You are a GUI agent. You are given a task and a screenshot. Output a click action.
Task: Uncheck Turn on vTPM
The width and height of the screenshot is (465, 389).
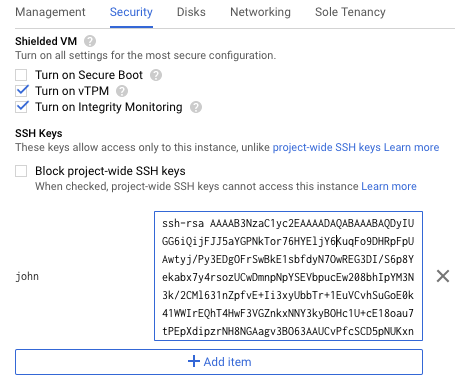(x=22, y=91)
